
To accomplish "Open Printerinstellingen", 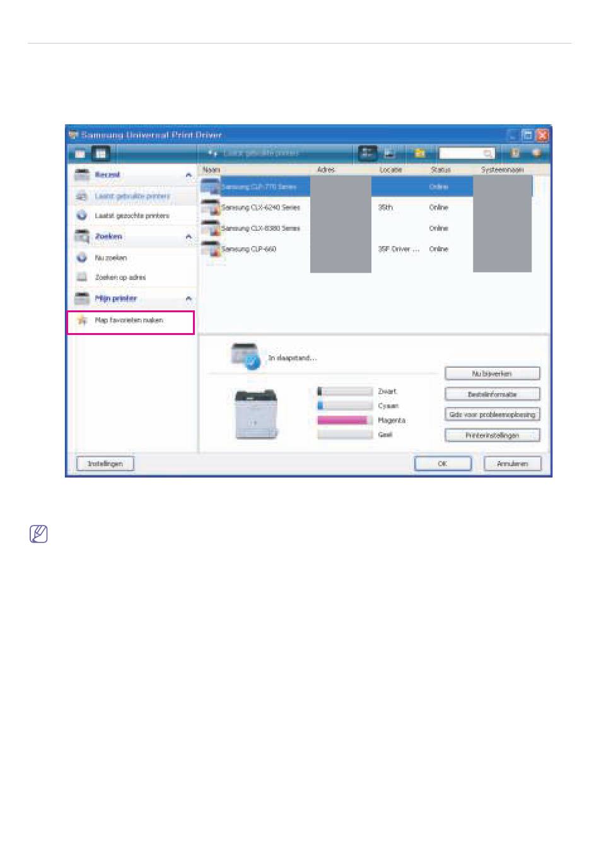I will click(492, 435).
